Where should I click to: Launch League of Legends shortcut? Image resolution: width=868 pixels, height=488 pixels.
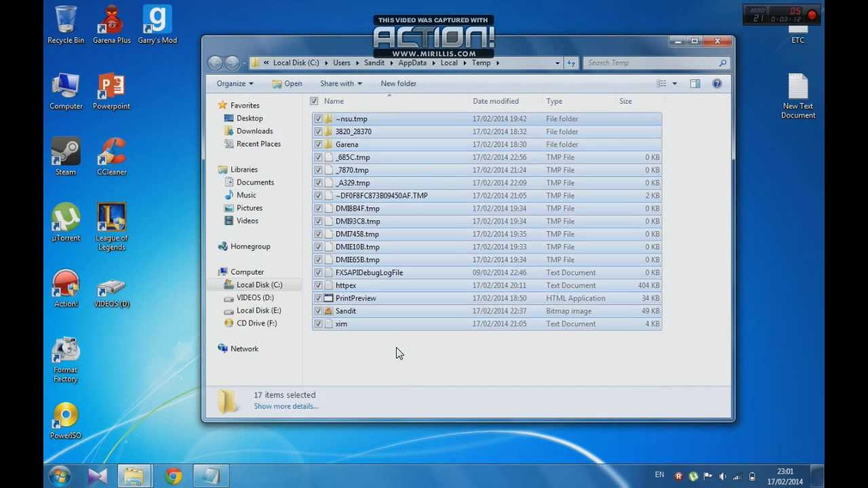(111, 226)
